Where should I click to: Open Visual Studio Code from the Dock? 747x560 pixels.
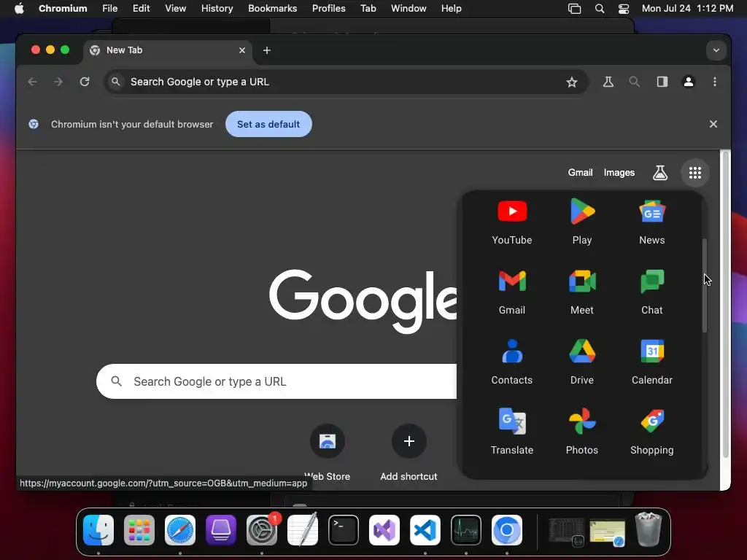[425, 530]
